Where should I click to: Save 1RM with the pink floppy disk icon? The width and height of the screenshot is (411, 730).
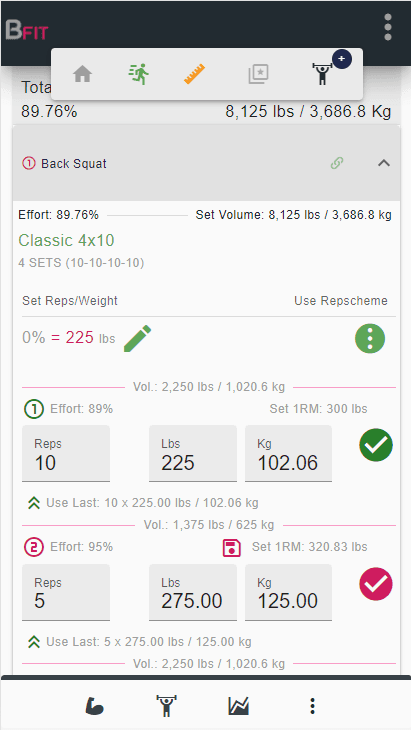click(232, 548)
